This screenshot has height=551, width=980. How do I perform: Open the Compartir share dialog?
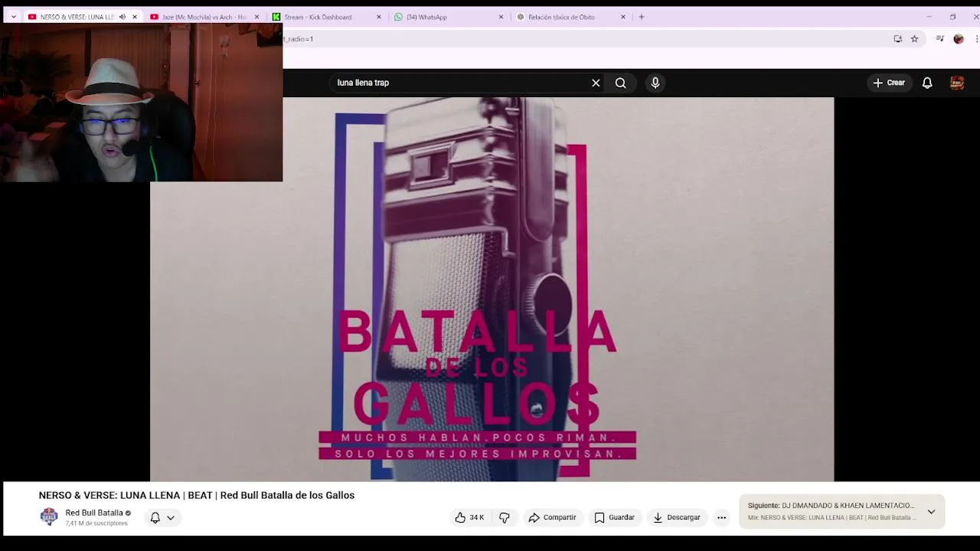tap(552, 517)
